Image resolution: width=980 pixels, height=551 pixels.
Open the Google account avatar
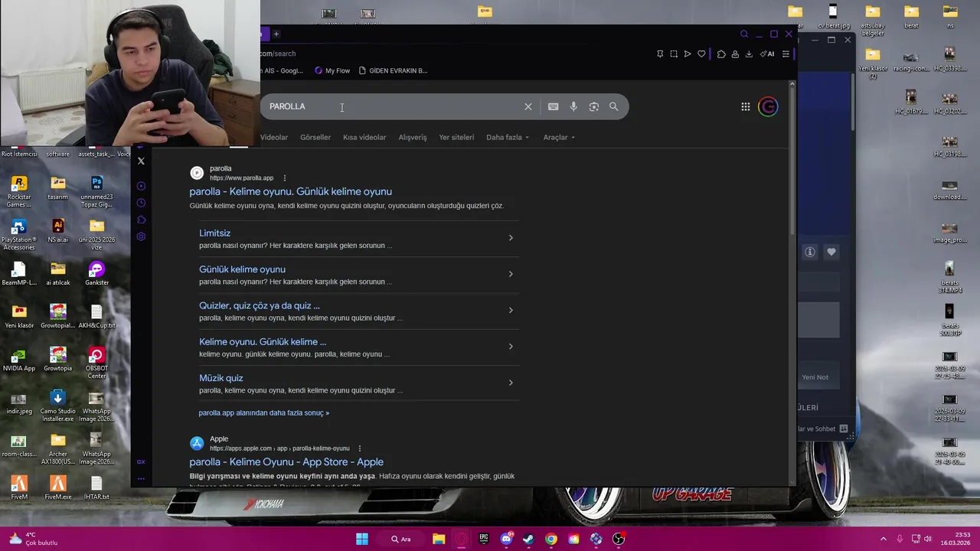(x=768, y=107)
